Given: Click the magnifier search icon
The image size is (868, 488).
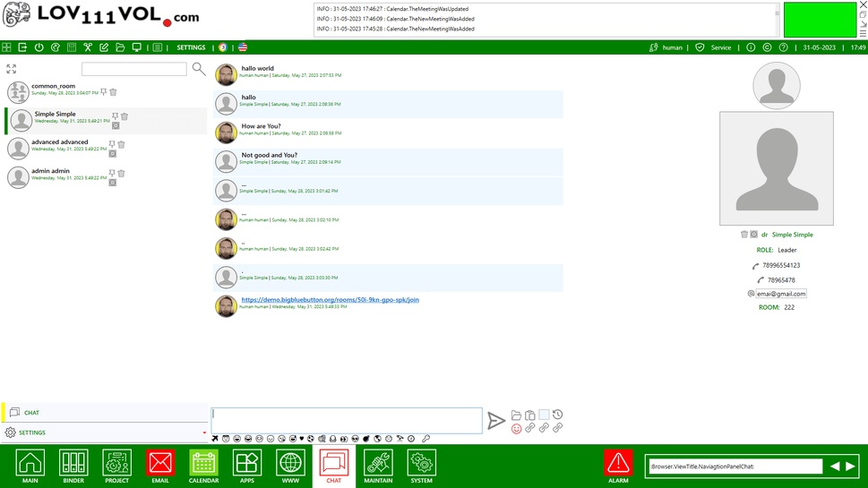Looking at the screenshot, I should 199,69.
